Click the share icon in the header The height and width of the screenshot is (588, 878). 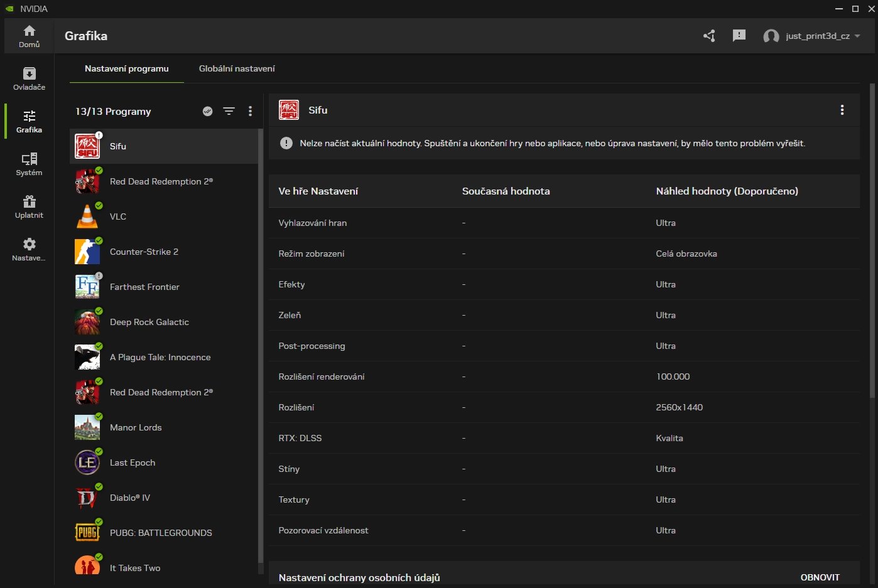tap(709, 36)
